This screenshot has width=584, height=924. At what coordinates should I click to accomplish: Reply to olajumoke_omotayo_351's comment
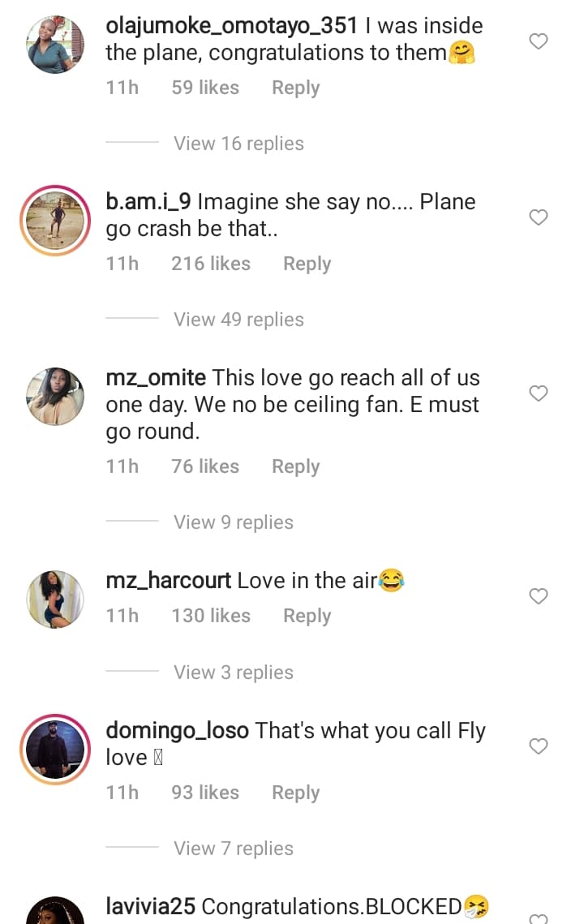(x=295, y=88)
